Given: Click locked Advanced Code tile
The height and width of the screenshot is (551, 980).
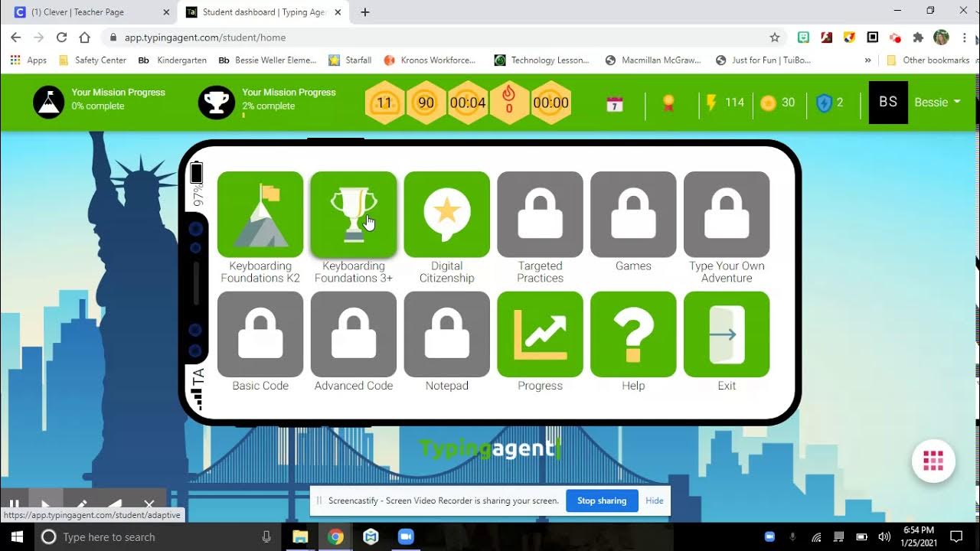Looking at the screenshot, I should click(x=354, y=334).
